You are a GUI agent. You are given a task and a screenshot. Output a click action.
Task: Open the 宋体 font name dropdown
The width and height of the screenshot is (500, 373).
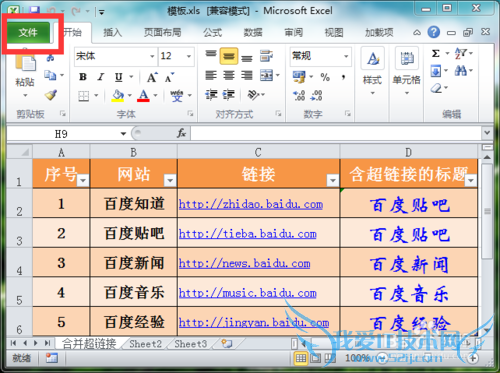[x=152, y=56]
